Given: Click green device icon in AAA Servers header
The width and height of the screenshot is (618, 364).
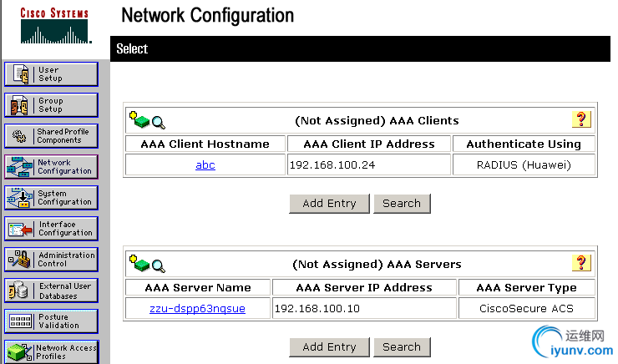Looking at the screenshot, I should point(139,264).
